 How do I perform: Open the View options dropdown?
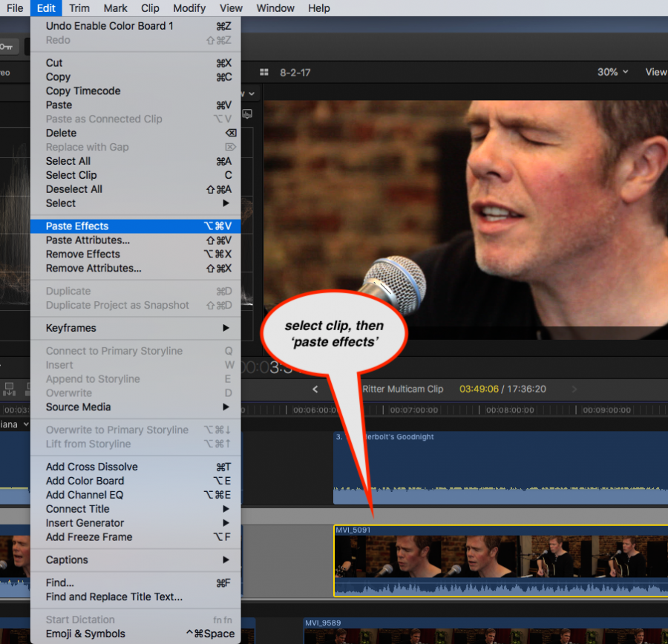click(655, 72)
